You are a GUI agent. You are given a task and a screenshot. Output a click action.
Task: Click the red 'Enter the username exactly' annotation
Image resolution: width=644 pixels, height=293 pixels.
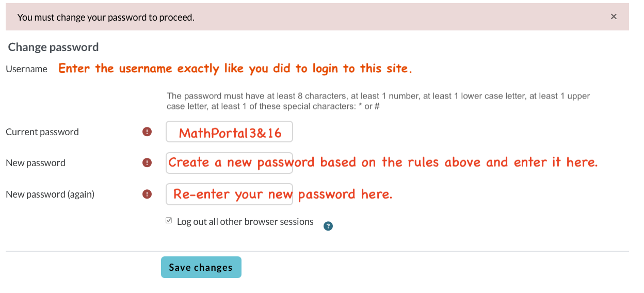click(x=235, y=69)
